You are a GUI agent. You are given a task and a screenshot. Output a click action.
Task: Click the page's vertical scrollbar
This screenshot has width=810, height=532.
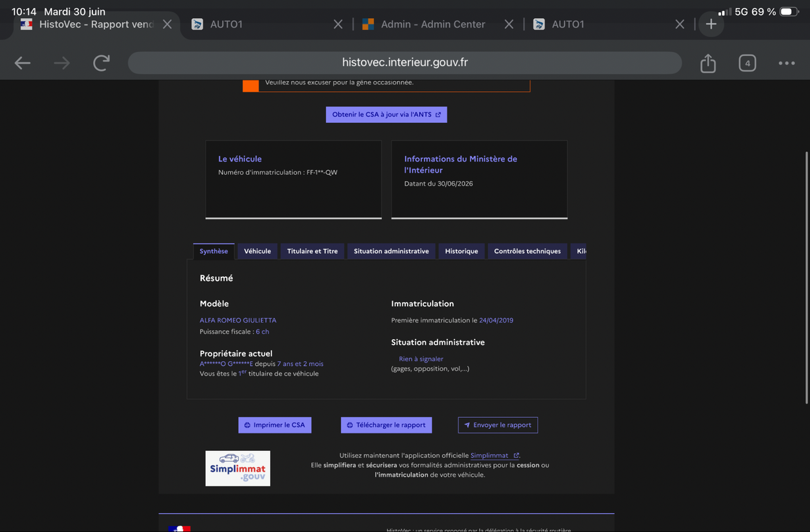[807, 277]
